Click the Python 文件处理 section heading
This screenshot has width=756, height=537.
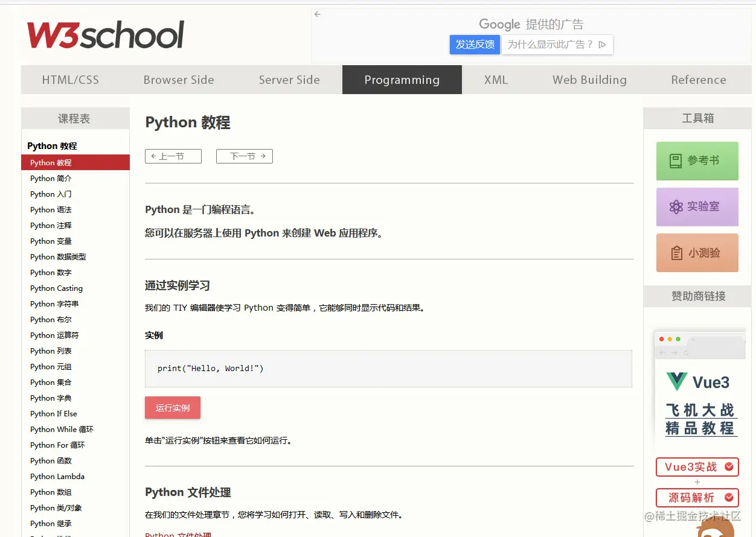pyautogui.click(x=188, y=492)
